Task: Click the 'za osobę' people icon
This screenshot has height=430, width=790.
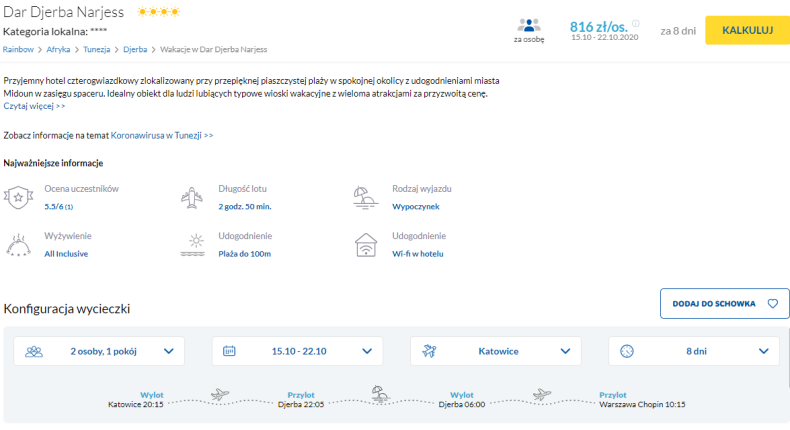Action: click(x=529, y=25)
